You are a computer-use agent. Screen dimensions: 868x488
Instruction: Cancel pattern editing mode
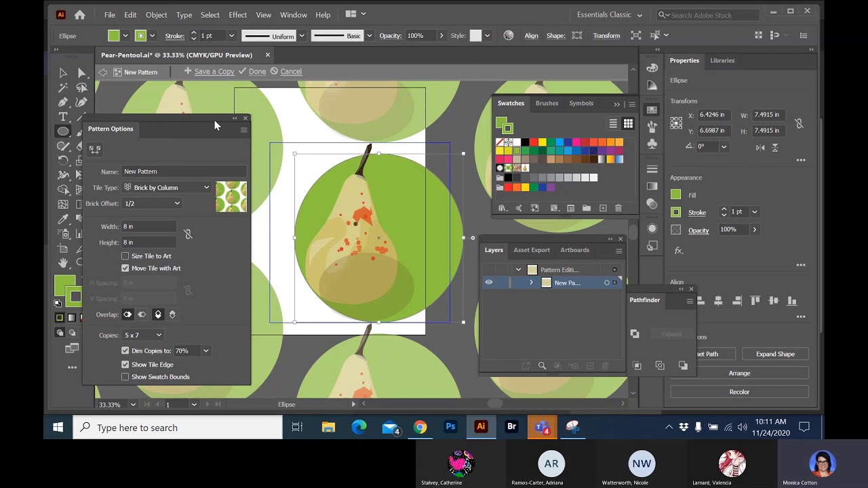[x=286, y=71]
